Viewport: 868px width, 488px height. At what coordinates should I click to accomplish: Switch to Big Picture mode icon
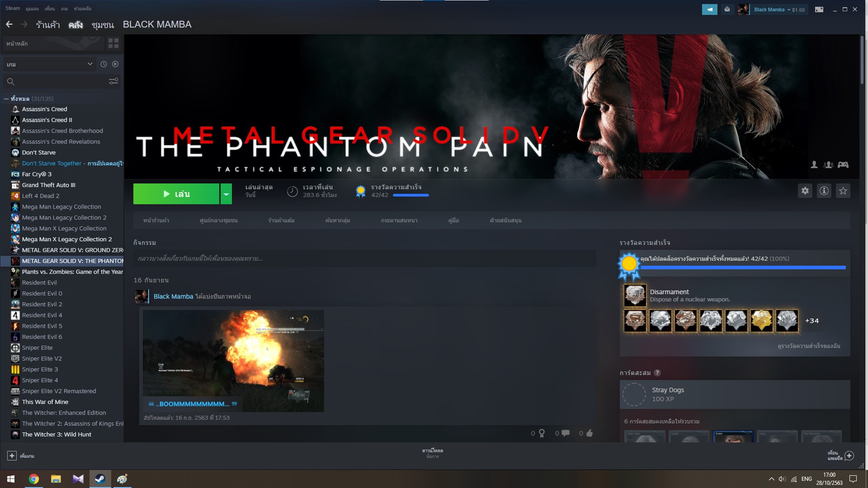click(x=819, y=9)
